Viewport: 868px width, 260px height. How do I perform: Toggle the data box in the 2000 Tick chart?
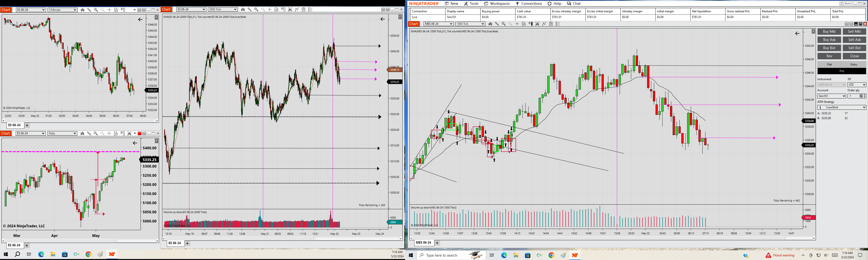click(276, 9)
